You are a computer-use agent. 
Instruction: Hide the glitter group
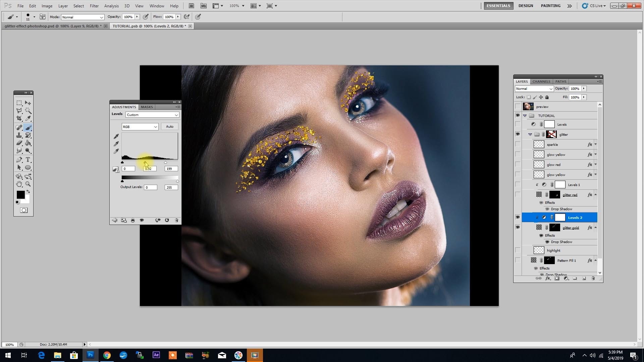518,134
